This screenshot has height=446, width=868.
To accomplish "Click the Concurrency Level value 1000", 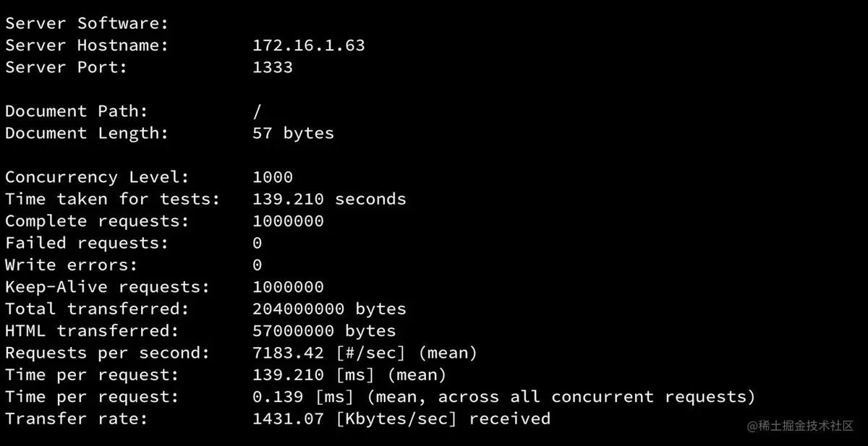I will (x=273, y=177).
